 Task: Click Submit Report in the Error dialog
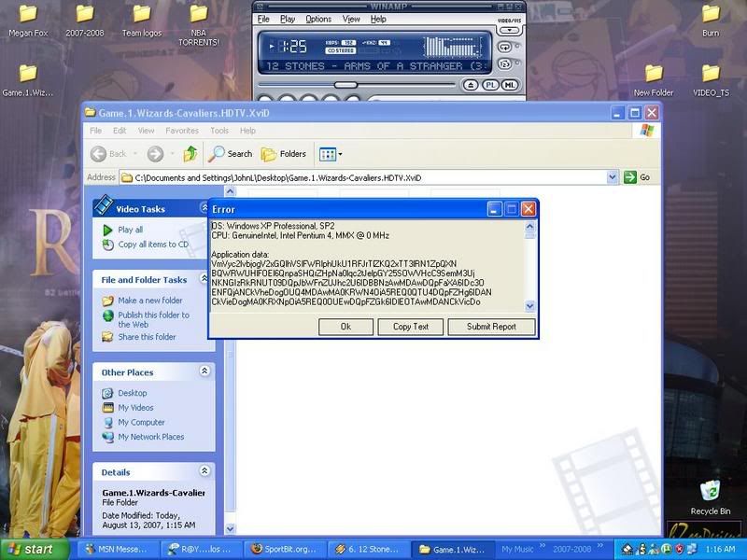[491, 327]
